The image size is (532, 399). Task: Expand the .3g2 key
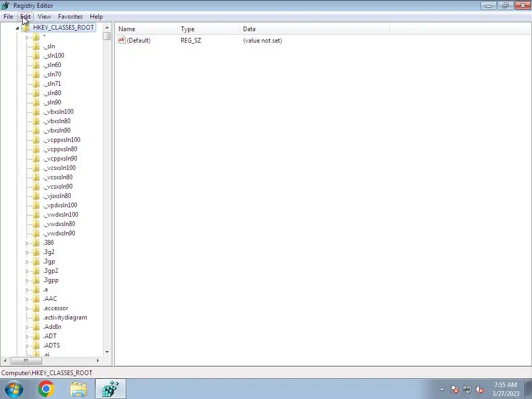click(27, 252)
